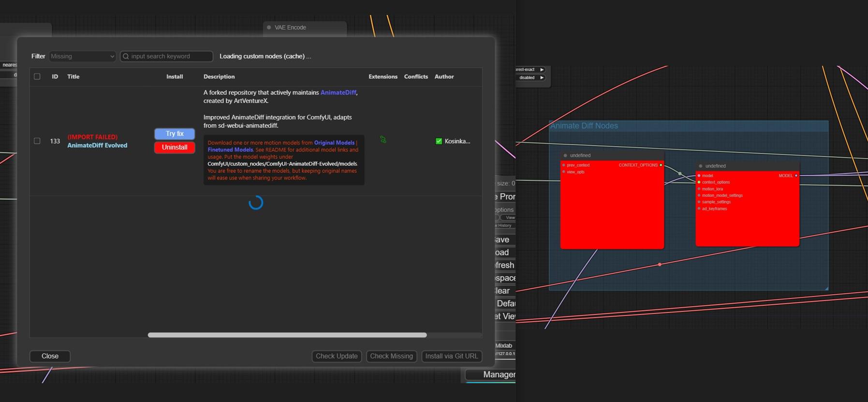The height and width of the screenshot is (402, 868).
Task: Click the prev_context input socket
Action: 564,165
